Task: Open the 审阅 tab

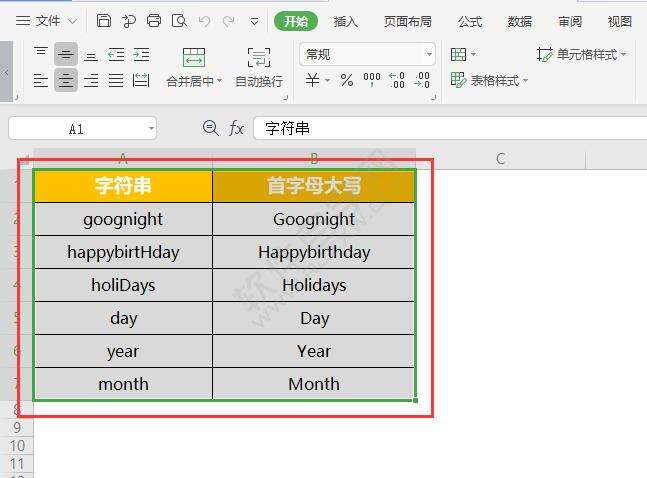Action: click(569, 21)
